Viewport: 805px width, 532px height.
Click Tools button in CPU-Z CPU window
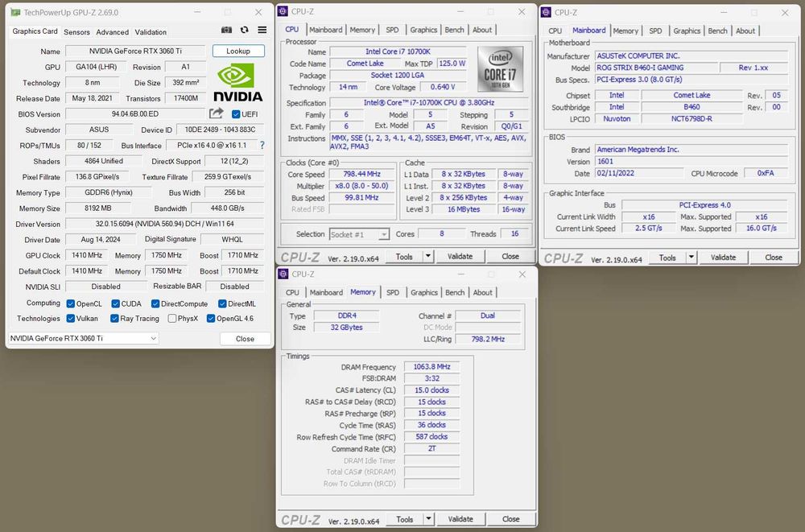pyautogui.click(x=404, y=256)
